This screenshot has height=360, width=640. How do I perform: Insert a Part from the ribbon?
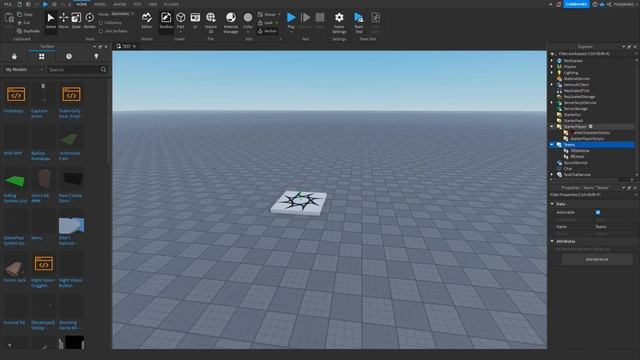click(180, 21)
